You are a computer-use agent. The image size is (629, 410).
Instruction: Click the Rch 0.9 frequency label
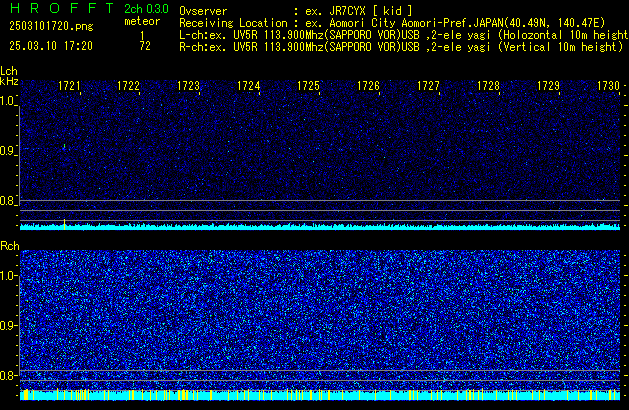(x=7, y=325)
